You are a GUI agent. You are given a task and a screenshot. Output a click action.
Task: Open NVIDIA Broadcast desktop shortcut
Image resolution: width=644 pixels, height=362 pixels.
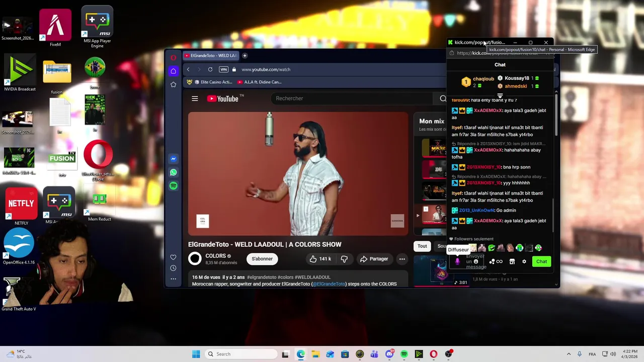20,73
